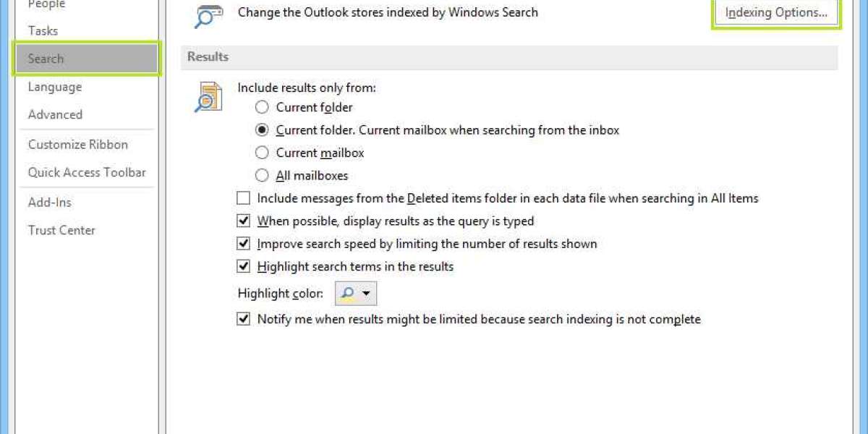Select the Current mailbox radio button
Image resolution: width=868 pixels, height=434 pixels.
pyautogui.click(x=262, y=153)
